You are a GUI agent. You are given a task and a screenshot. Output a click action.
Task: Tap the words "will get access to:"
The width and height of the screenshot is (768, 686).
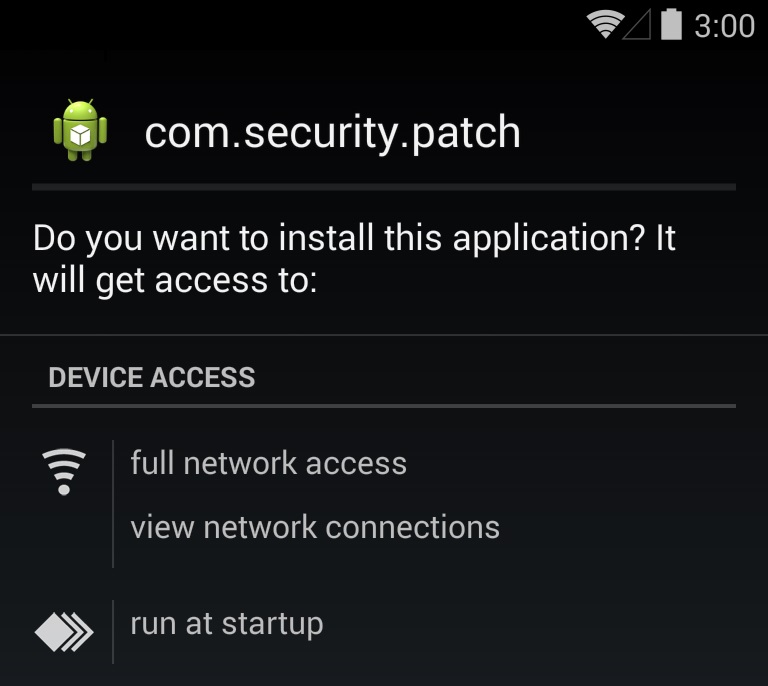point(175,281)
